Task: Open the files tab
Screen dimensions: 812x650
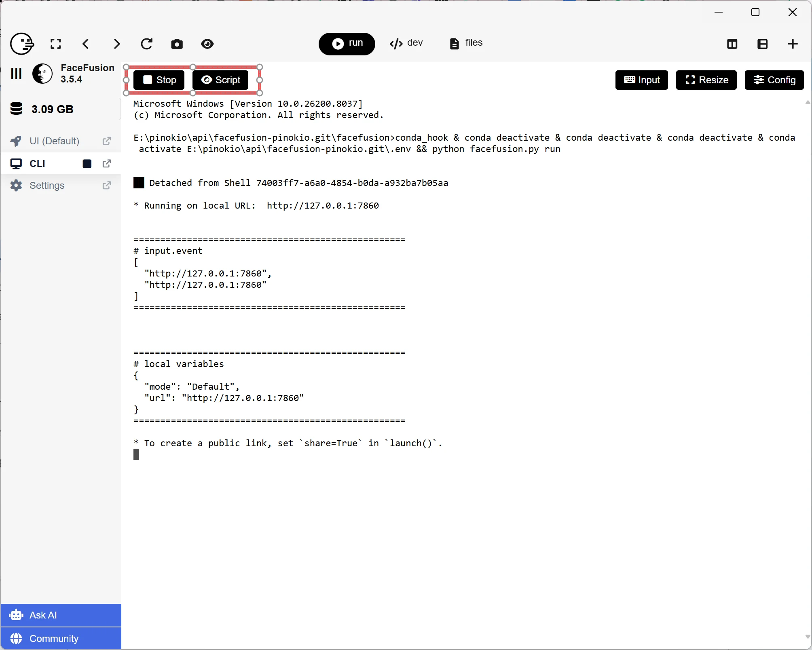Action: [x=466, y=43]
